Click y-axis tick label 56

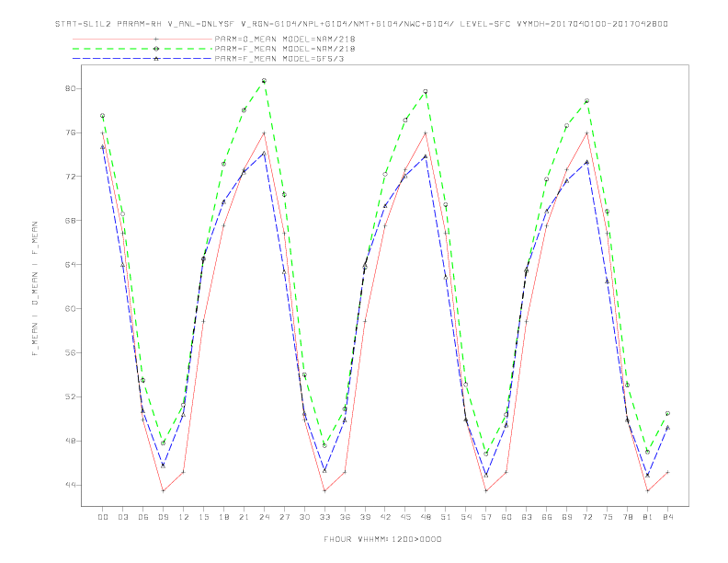[70, 352]
